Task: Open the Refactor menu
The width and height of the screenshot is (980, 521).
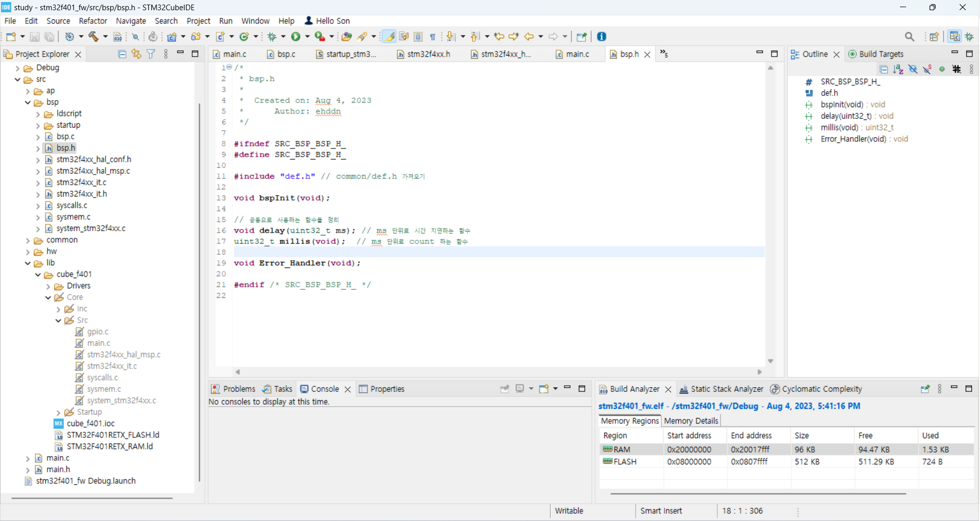Action: click(93, 21)
